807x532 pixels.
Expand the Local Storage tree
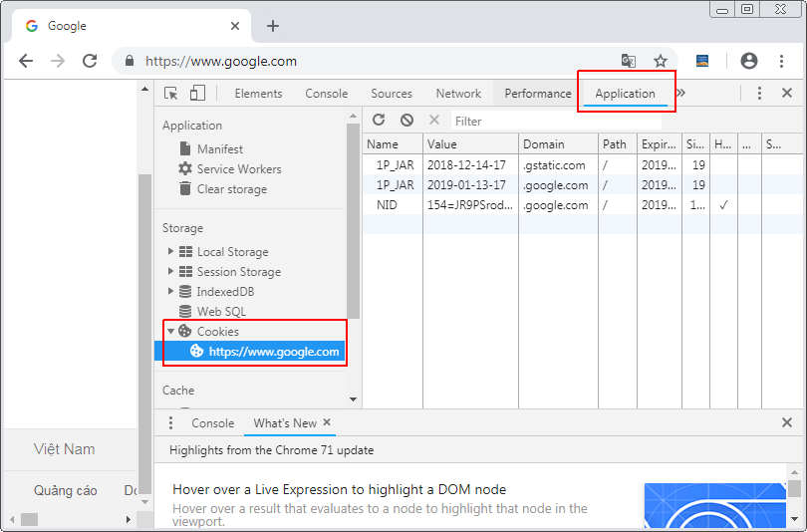170,252
